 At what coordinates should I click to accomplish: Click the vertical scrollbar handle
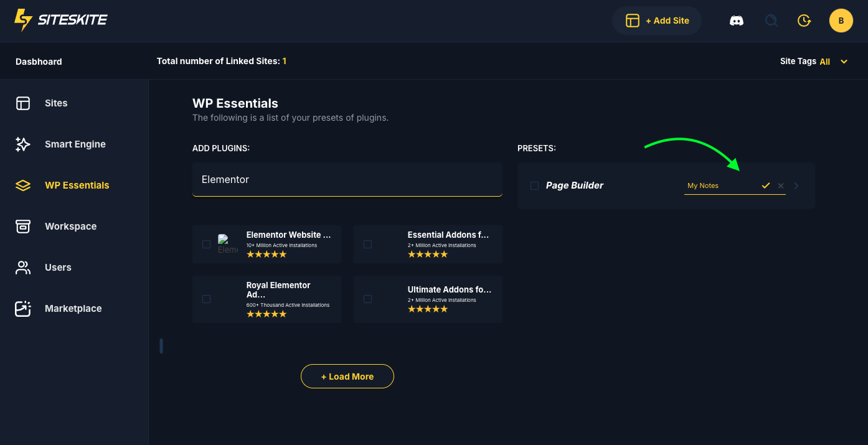[x=161, y=346]
